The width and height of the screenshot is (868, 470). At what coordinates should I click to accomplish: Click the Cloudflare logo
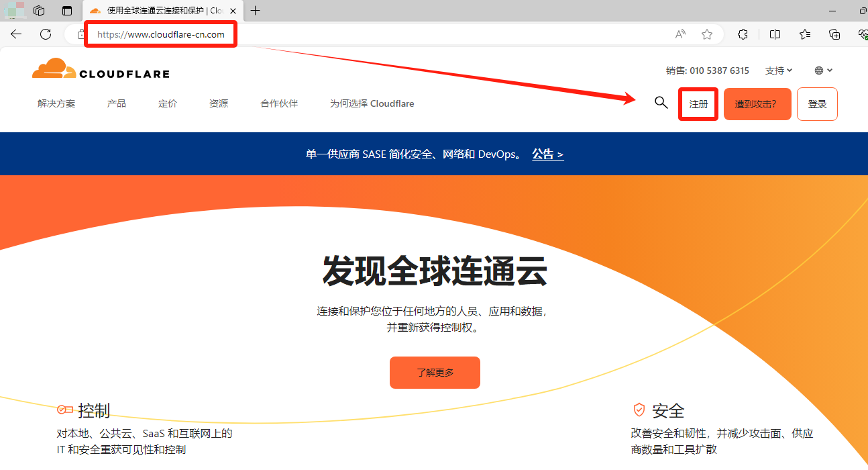coord(101,69)
